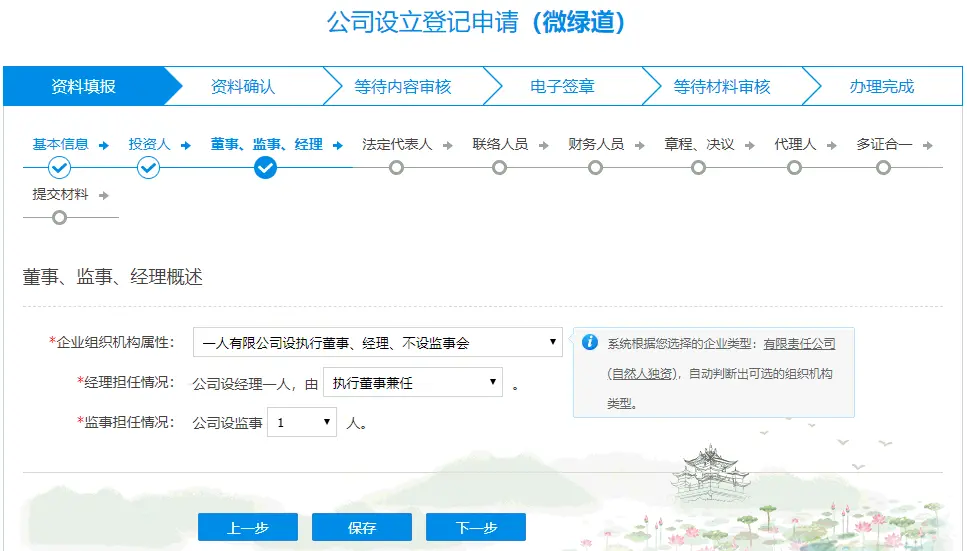This screenshot has height=551, width=967.
Task: Click arrow icon next to 提交材料
Action: (x=104, y=195)
